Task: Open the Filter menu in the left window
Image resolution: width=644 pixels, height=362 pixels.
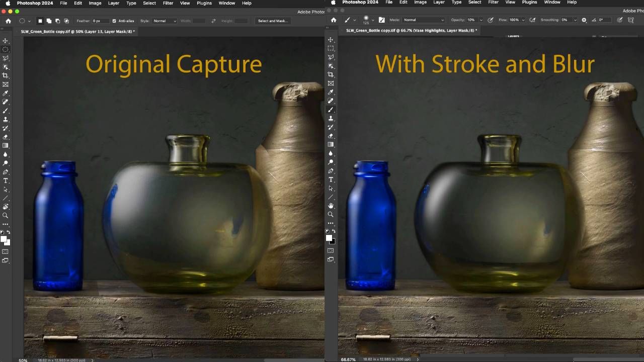Action: [168, 3]
